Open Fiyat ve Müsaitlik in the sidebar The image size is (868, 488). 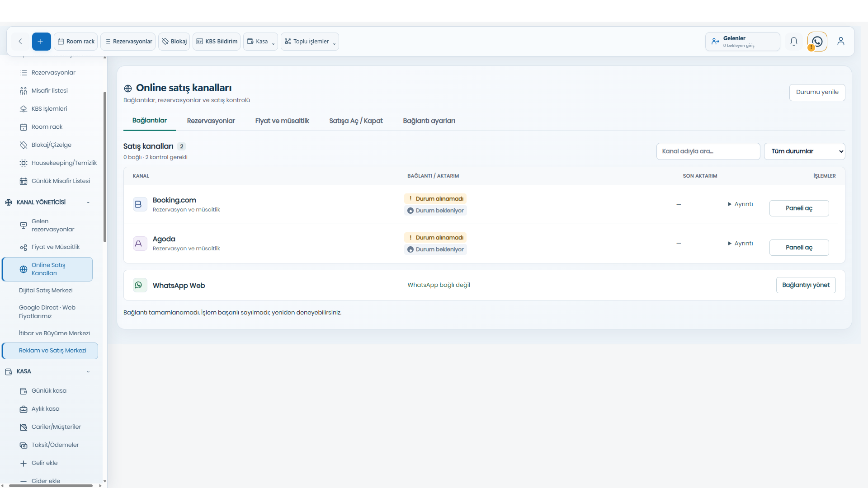coord(56,247)
